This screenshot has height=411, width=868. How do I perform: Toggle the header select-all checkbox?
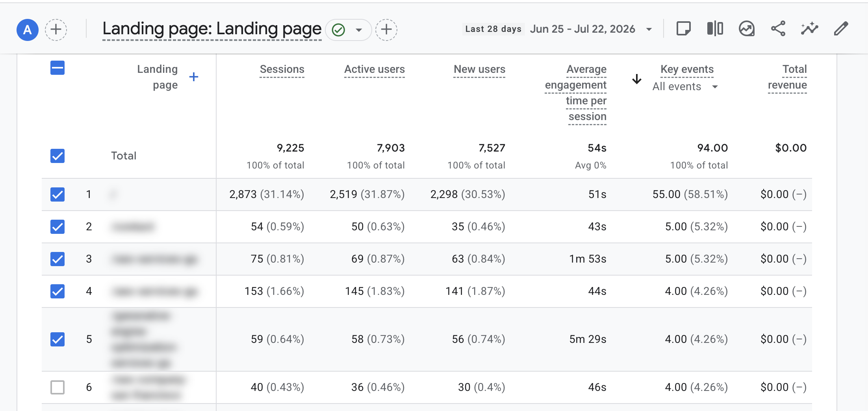coord(57,68)
